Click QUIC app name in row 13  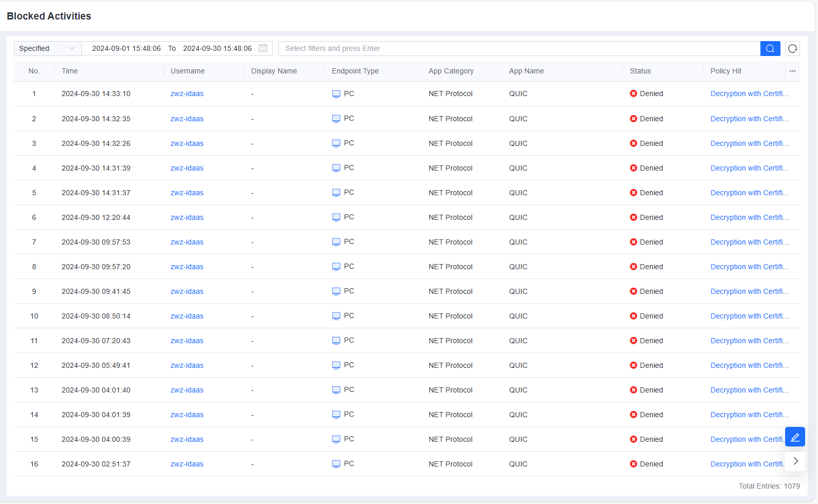pyautogui.click(x=518, y=390)
